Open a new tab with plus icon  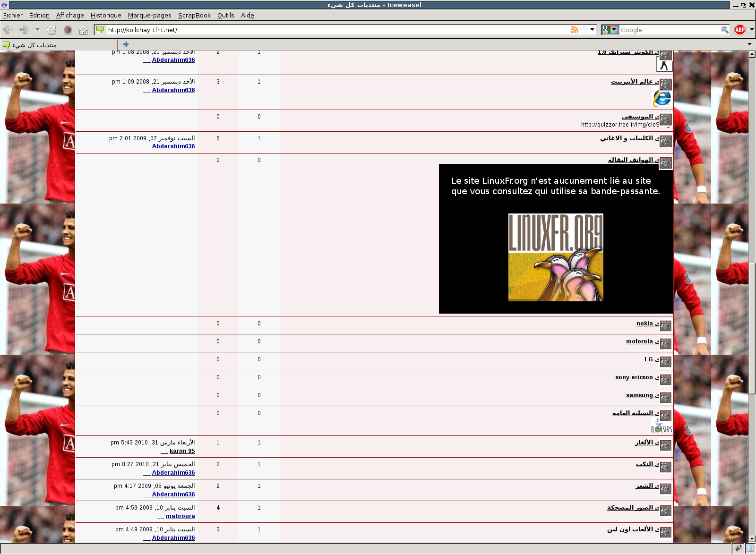pos(126,44)
